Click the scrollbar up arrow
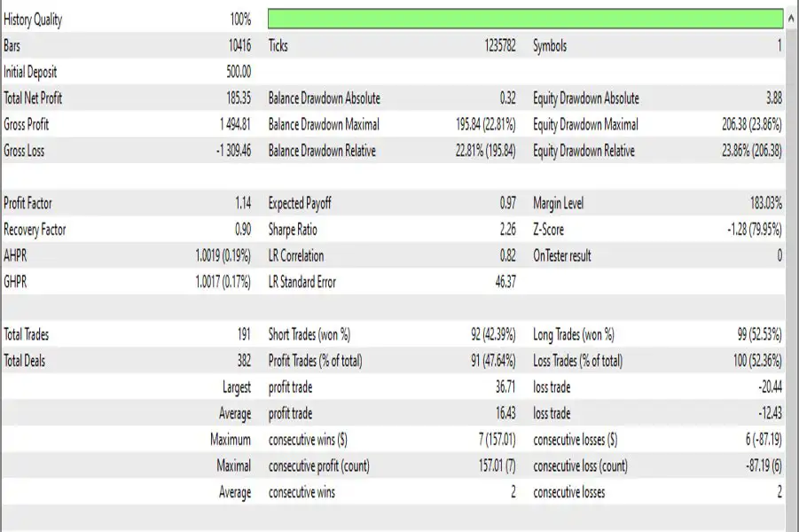The width and height of the screenshot is (799, 532). 791,19
